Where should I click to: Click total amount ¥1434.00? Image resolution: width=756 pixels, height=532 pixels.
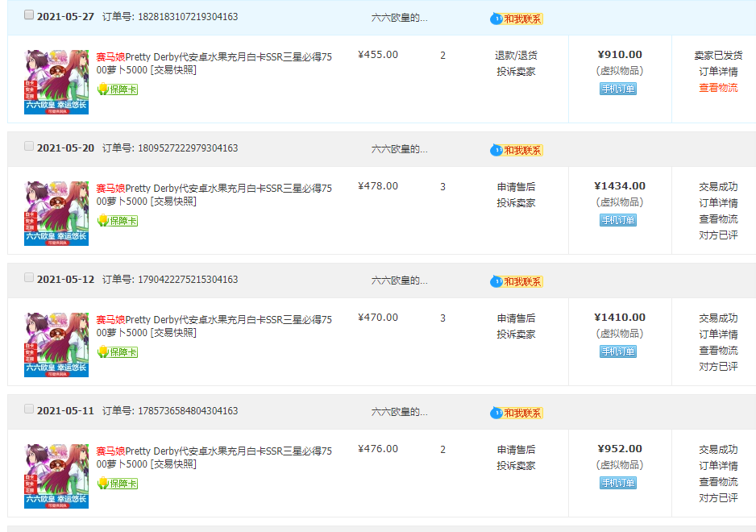[x=620, y=186]
